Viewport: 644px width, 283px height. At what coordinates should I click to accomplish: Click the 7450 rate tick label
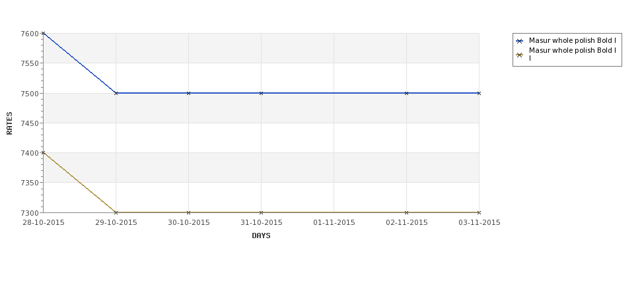30,123
